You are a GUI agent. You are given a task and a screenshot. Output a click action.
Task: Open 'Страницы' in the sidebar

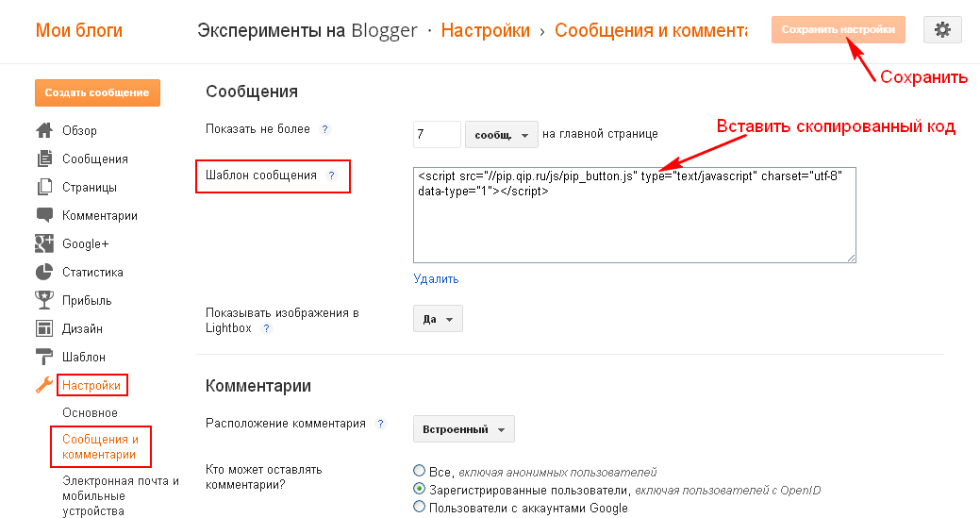point(90,187)
